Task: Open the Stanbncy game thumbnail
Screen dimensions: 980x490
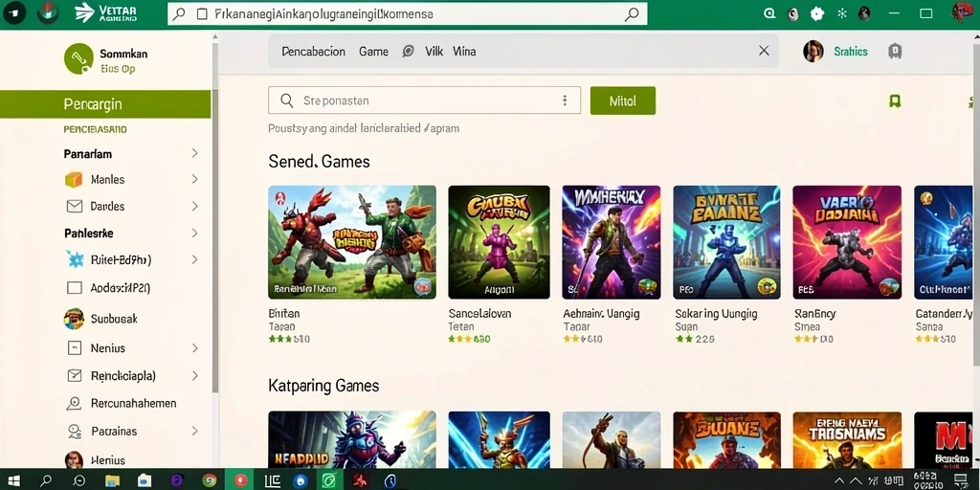Action: pyautogui.click(x=847, y=242)
